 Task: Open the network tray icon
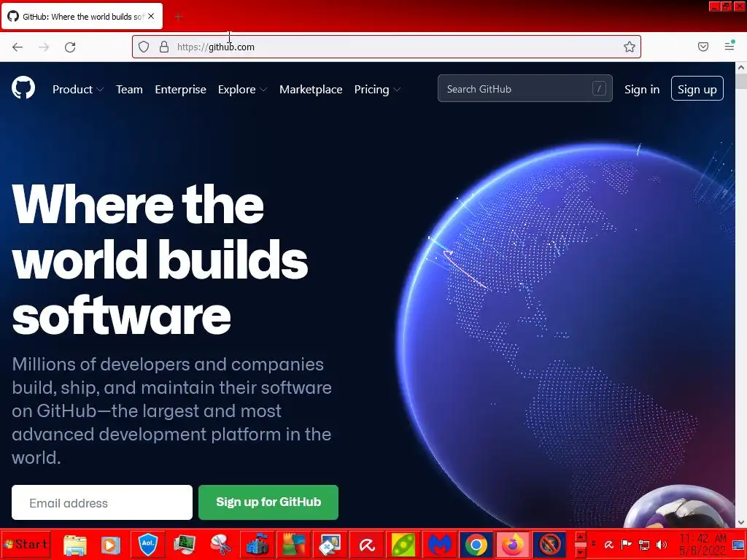644,544
